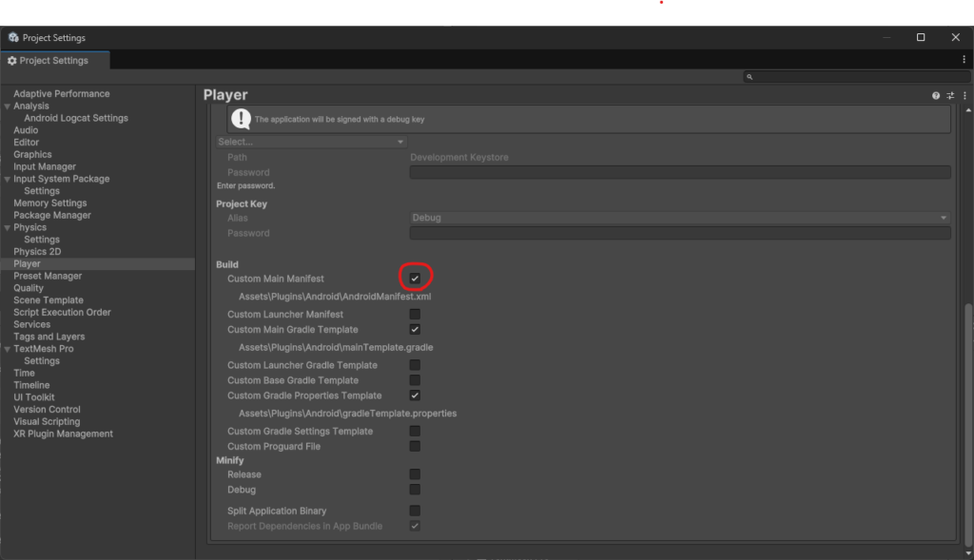974x560 pixels.
Task: Open Preset Manager settings
Action: [x=48, y=276]
